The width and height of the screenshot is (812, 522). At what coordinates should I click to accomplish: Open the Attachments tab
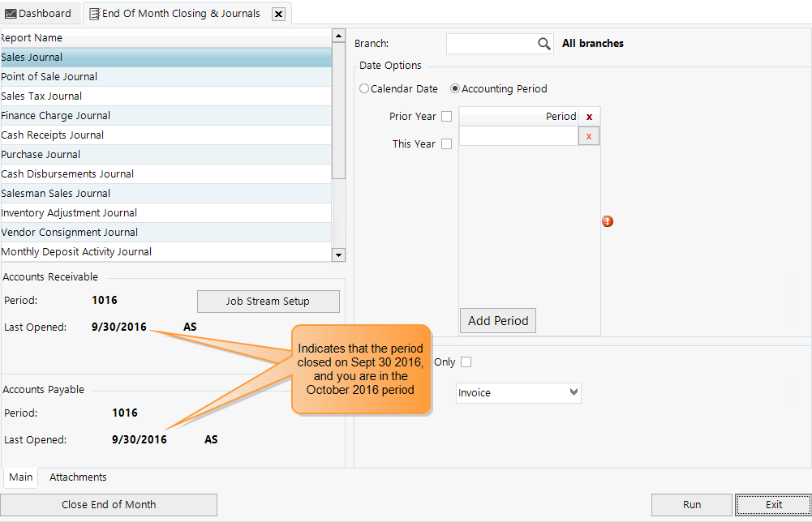[78, 477]
